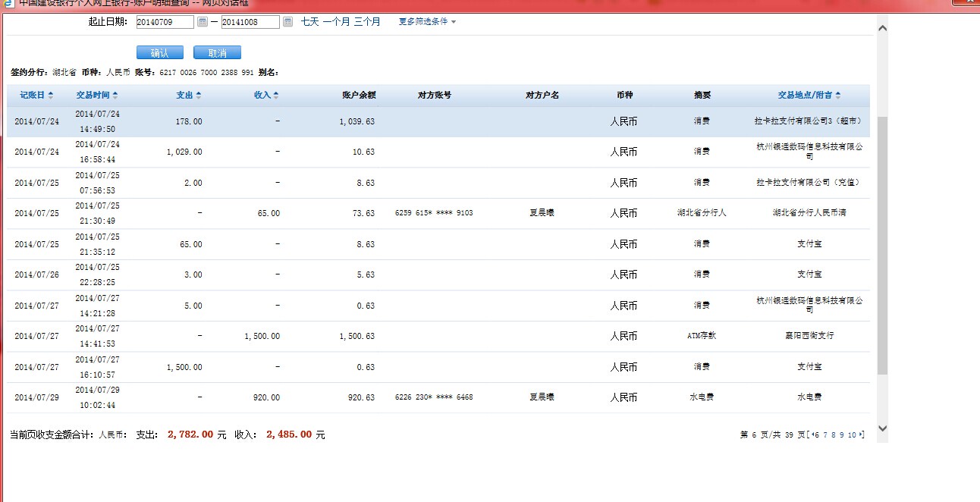Click the 取消 cancel button
Image resolution: width=980 pixels, height=502 pixels.
click(217, 53)
